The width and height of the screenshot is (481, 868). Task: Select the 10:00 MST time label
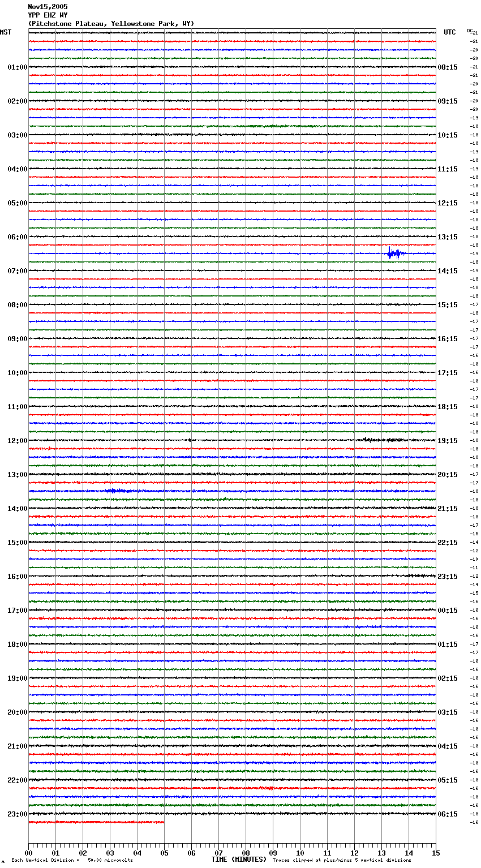18,373
